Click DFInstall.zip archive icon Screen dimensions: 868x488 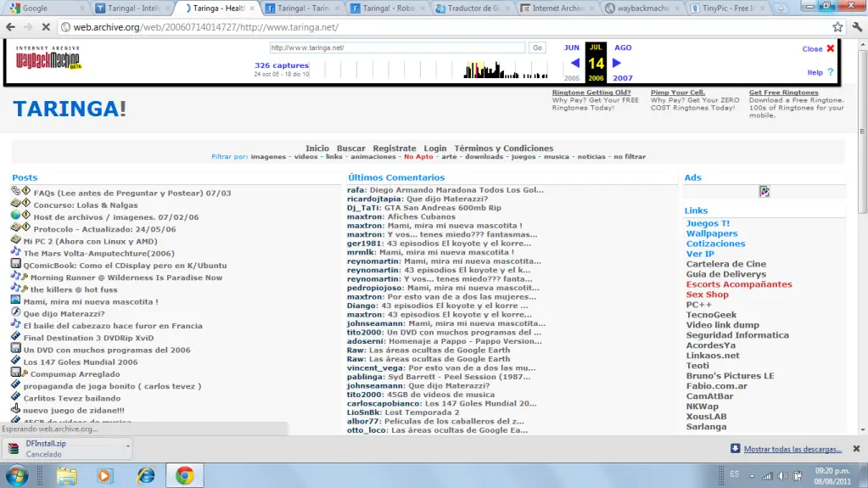pyautogui.click(x=14, y=448)
